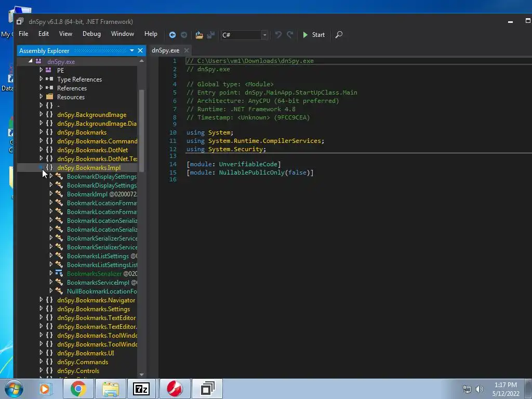This screenshot has height=399, width=532.
Task: Open Chrome from the taskbar
Action: click(78, 389)
